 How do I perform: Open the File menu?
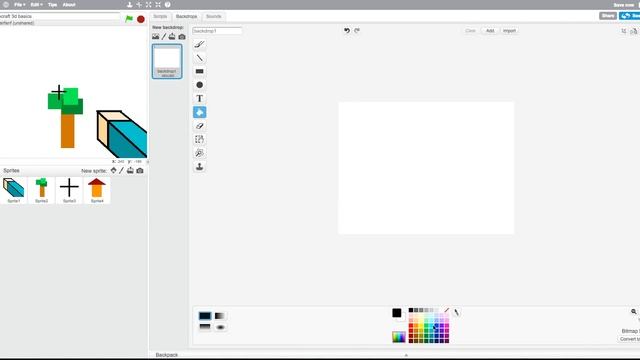tap(19, 5)
